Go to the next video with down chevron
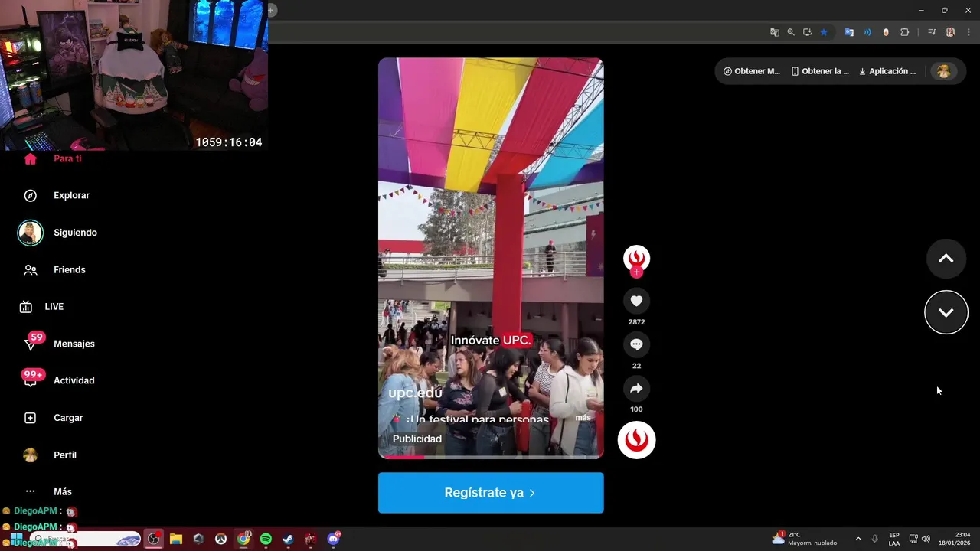The image size is (980, 551). tap(946, 312)
